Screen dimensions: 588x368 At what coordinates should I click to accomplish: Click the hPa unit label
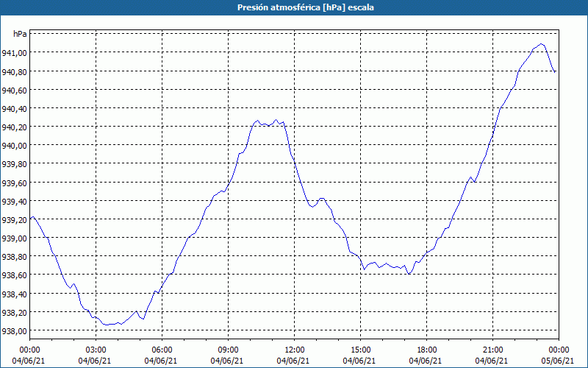click(20, 34)
